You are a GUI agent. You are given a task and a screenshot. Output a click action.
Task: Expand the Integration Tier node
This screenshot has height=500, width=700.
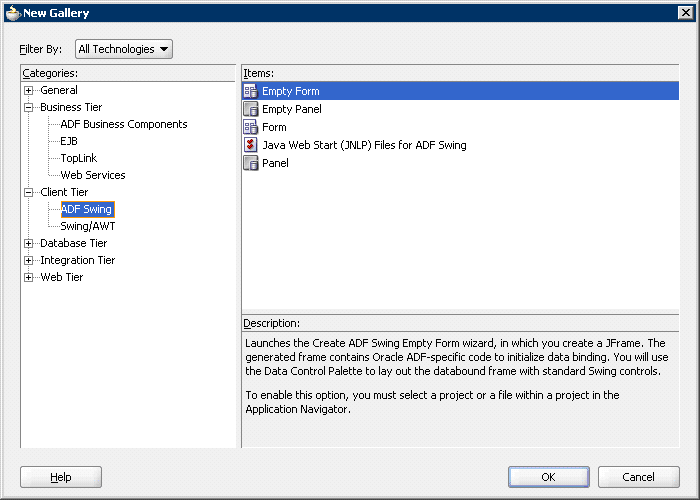tap(29, 261)
